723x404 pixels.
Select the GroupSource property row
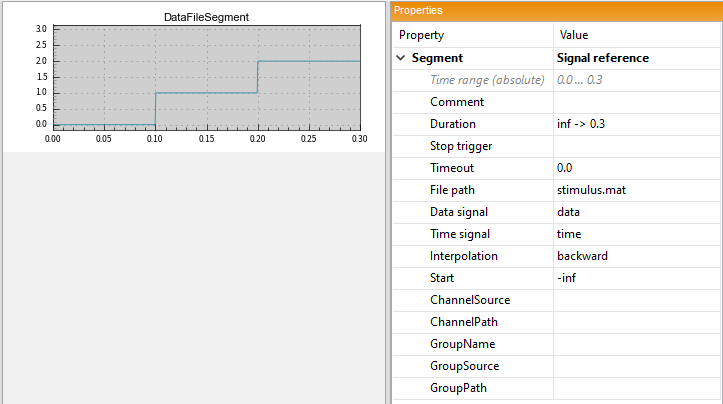(557, 366)
